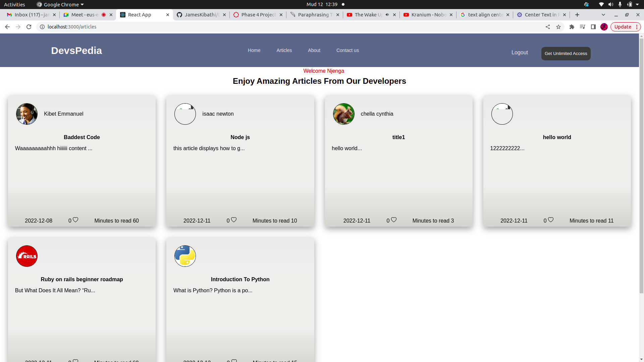Click the Logout link
Viewport: 644px width, 362px height.
(x=520, y=53)
